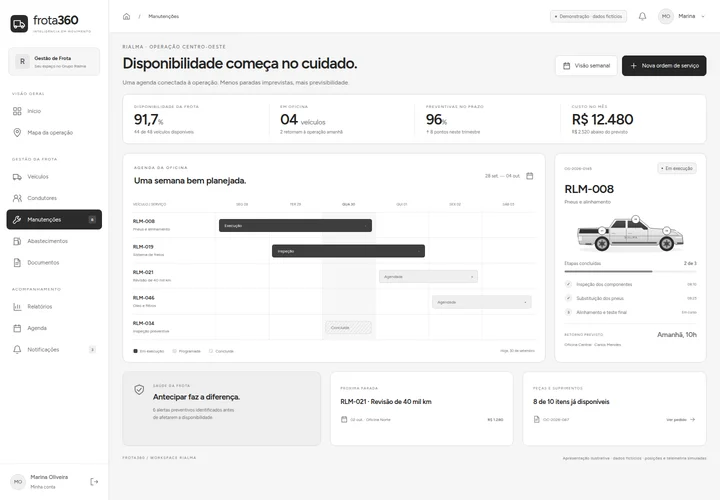Open Agenda in the sidebar
The width and height of the screenshot is (720, 500).
point(54,328)
